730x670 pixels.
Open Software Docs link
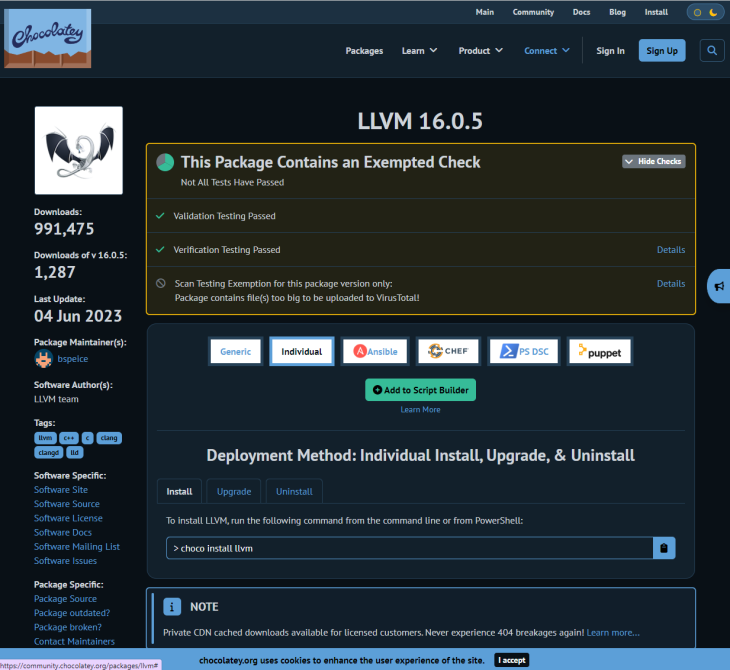63,532
